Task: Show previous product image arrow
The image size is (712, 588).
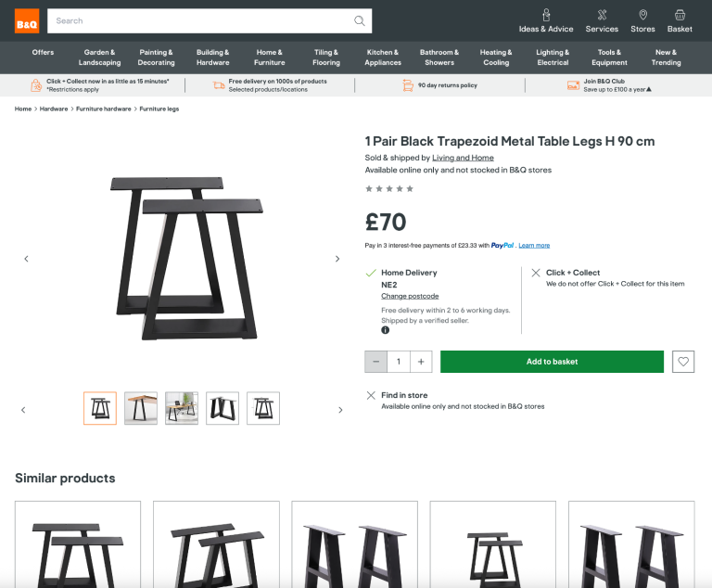Action: click(26, 259)
